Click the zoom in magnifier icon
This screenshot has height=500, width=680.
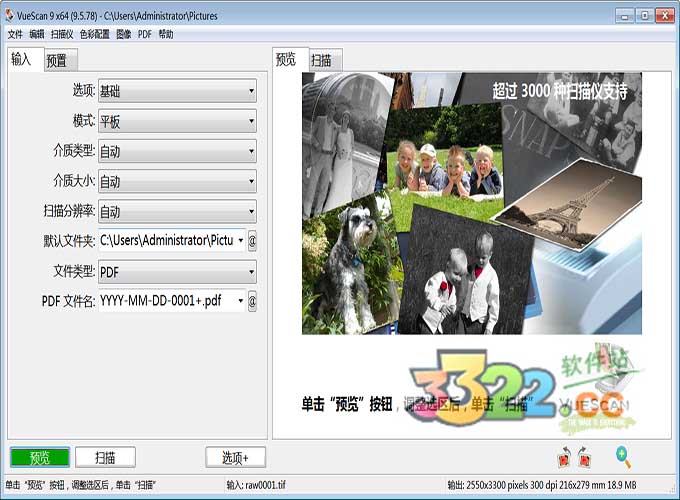(x=623, y=457)
